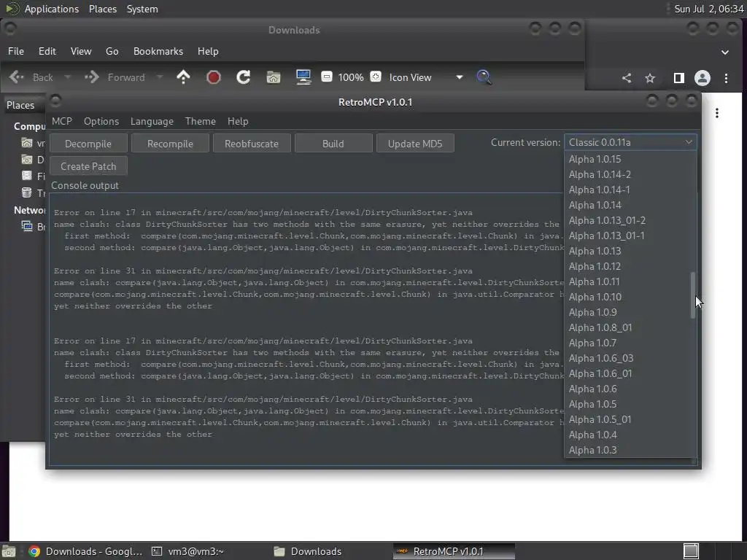Select Alpha 1.0.15 from version list

click(x=628, y=159)
